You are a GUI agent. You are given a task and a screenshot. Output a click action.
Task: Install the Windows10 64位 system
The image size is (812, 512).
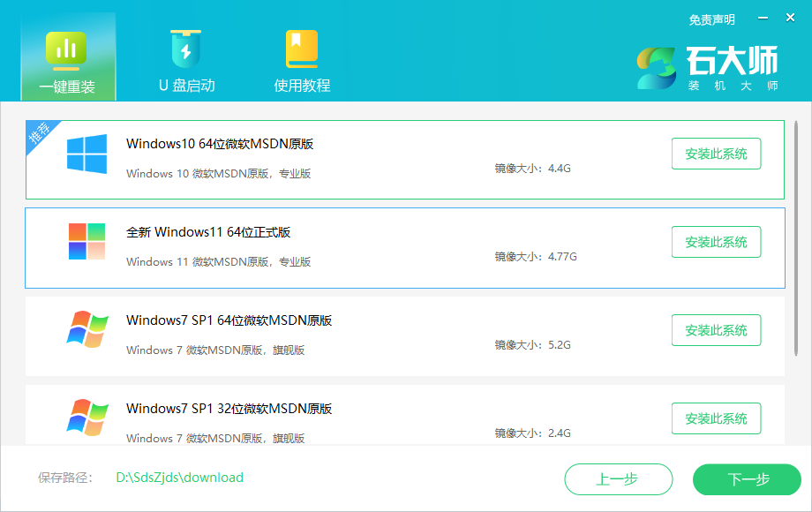click(716, 154)
